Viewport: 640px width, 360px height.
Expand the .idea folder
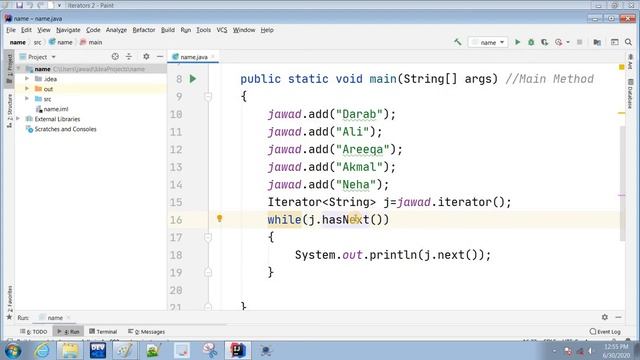click(x=27, y=78)
